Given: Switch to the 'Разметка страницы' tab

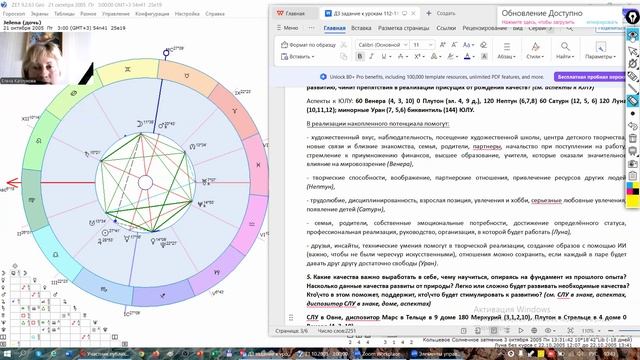Looking at the screenshot, I should pyautogui.click(x=404, y=28).
